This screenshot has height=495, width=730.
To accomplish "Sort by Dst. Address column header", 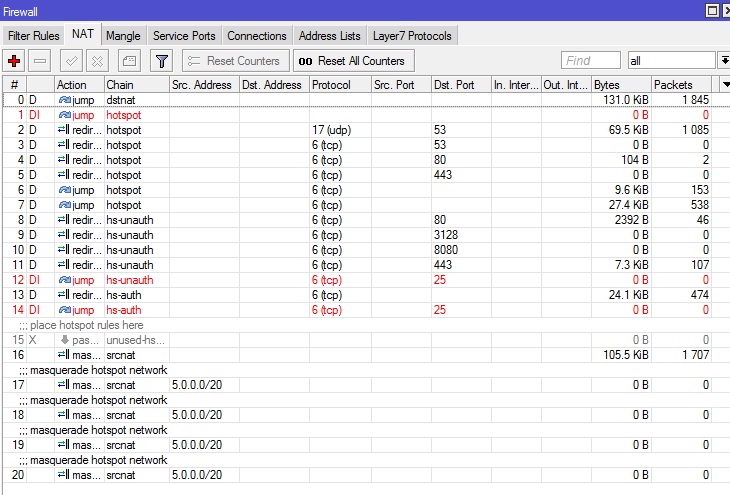I will [x=274, y=85].
